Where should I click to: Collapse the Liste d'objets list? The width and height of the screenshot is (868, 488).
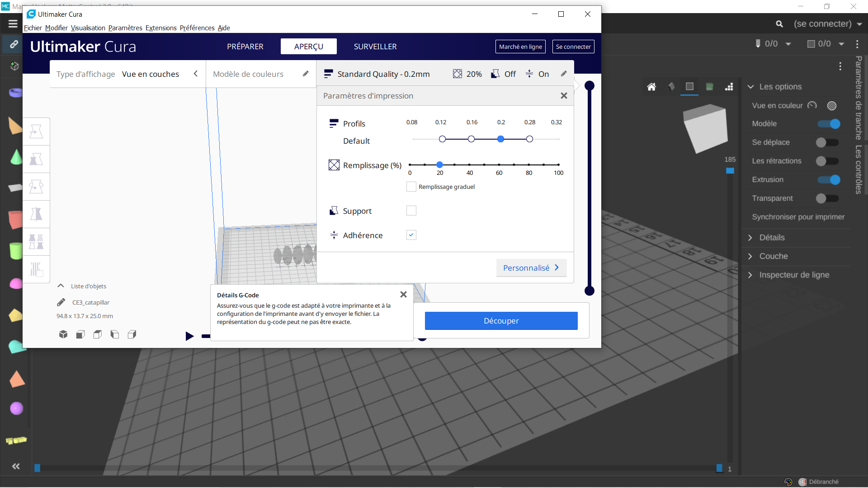pyautogui.click(x=61, y=286)
